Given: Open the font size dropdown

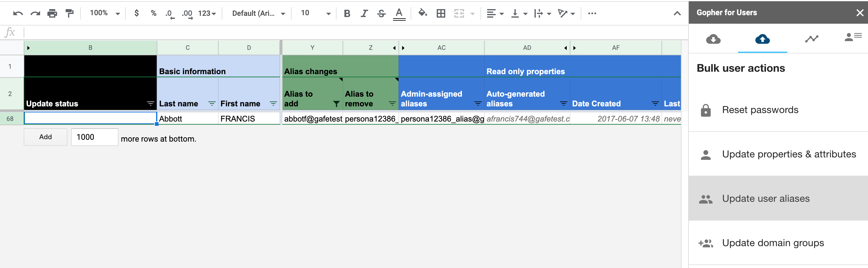Looking at the screenshot, I should click(x=315, y=13).
